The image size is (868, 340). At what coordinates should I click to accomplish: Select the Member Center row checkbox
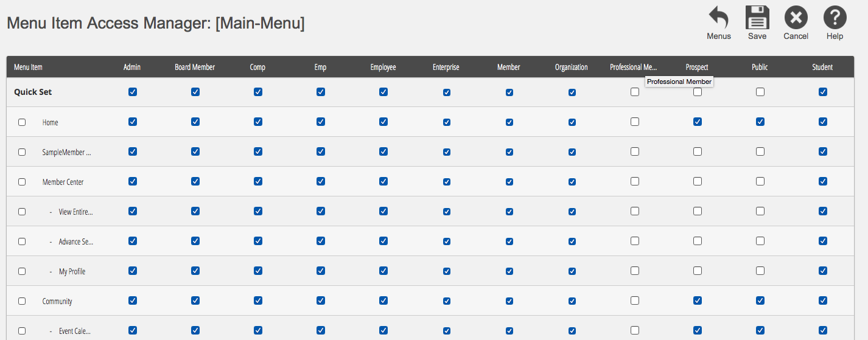[22, 182]
